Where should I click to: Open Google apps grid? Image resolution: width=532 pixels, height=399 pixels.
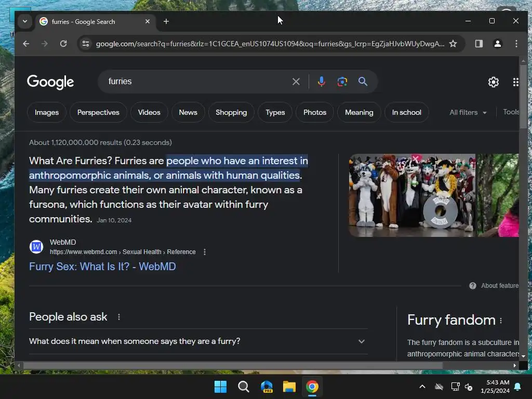(515, 82)
